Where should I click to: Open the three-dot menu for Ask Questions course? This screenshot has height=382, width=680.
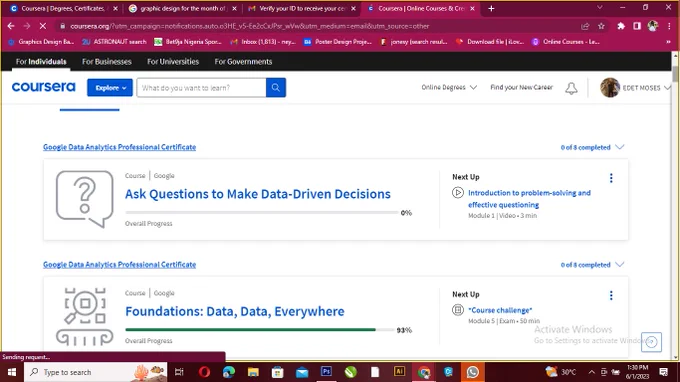(x=611, y=178)
